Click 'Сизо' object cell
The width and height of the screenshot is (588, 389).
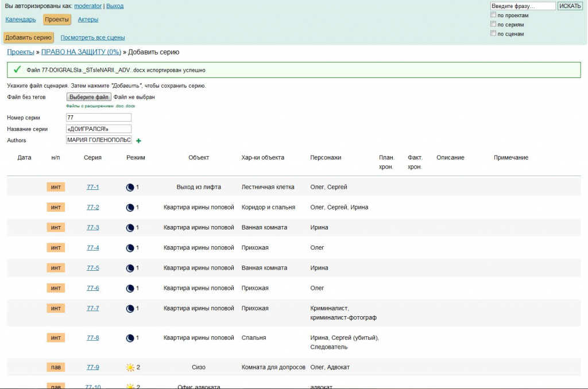199,367
